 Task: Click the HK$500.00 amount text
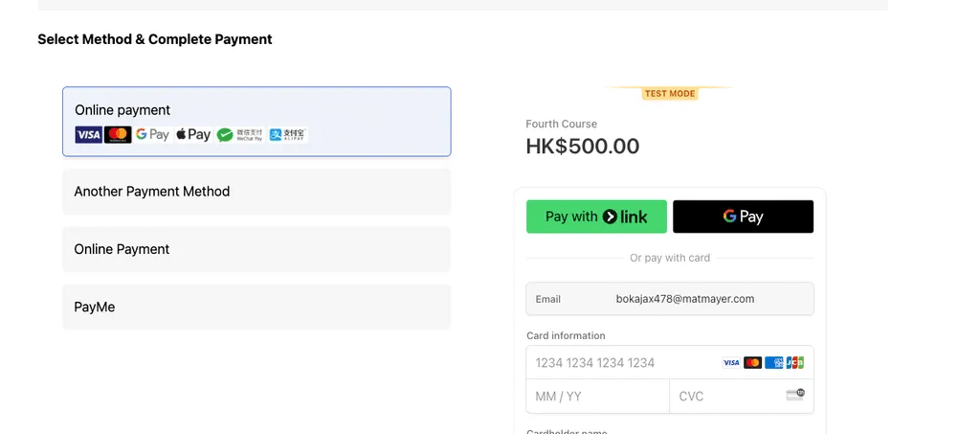pyautogui.click(x=583, y=147)
